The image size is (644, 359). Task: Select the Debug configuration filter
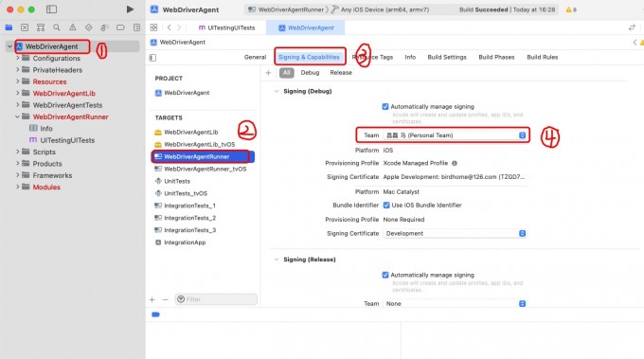pyautogui.click(x=310, y=73)
